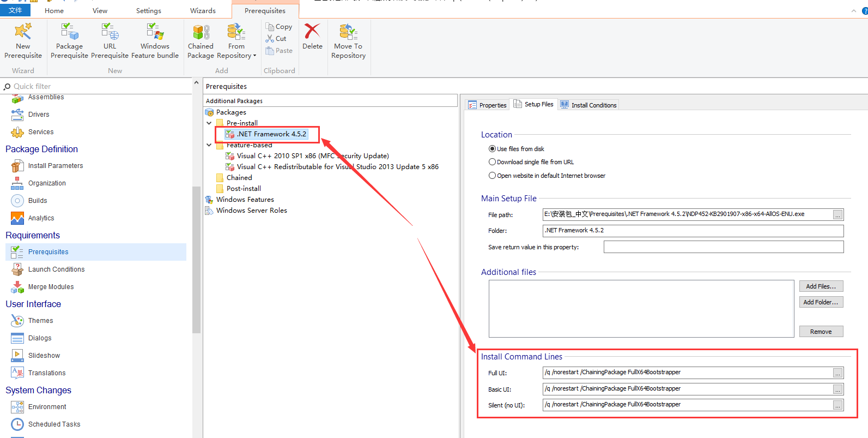Switch to the Settings ribbon tab
The image size is (868, 438).
[148, 11]
